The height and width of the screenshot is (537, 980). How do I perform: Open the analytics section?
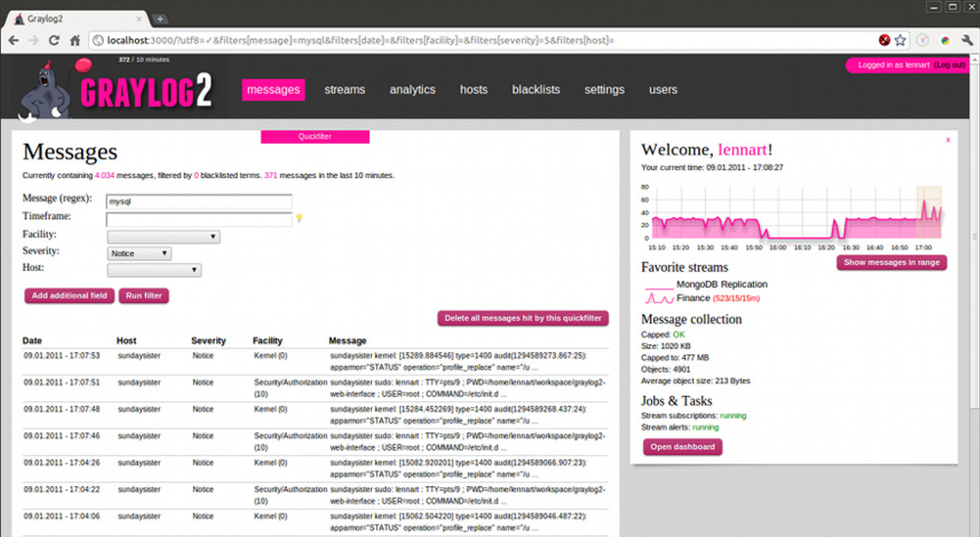pyautogui.click(x=412, y=90)
